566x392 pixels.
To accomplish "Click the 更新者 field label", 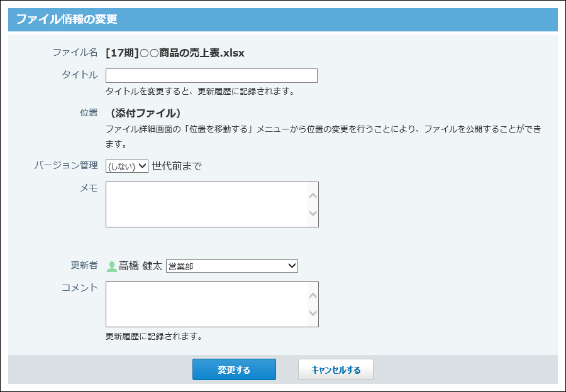I will click(x=84, y=266).
